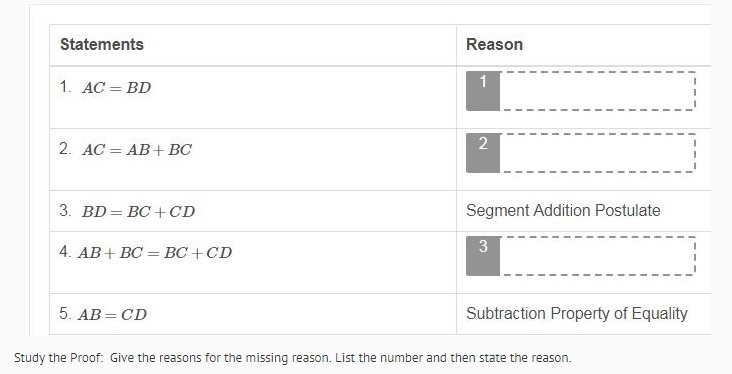This screenshot has height=374, width=732.
Task: Click statement 2 AC = AB + BC
Action: (137, 150)
